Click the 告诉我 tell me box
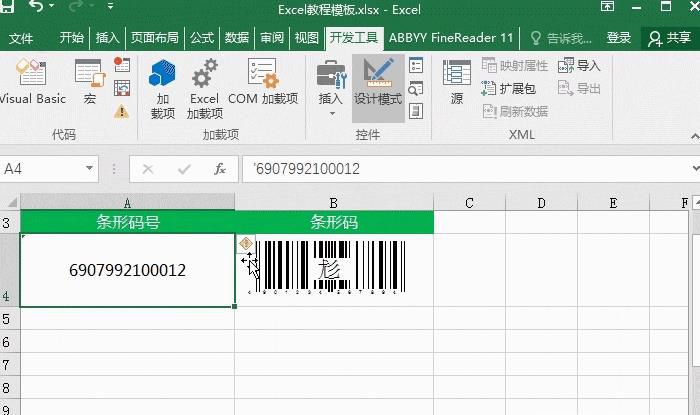700x415 pixels. tap(561, 38)
